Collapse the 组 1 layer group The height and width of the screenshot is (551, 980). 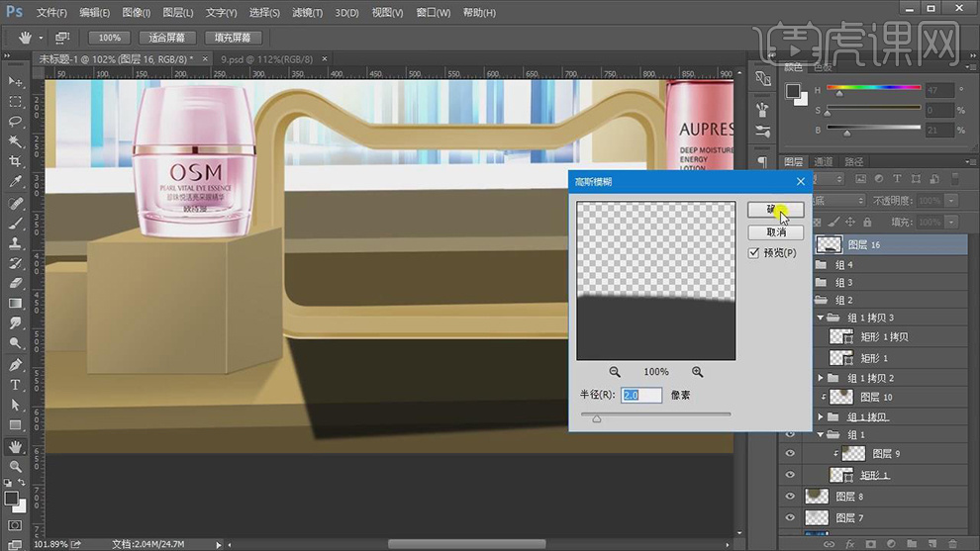[x=821, y=435]
